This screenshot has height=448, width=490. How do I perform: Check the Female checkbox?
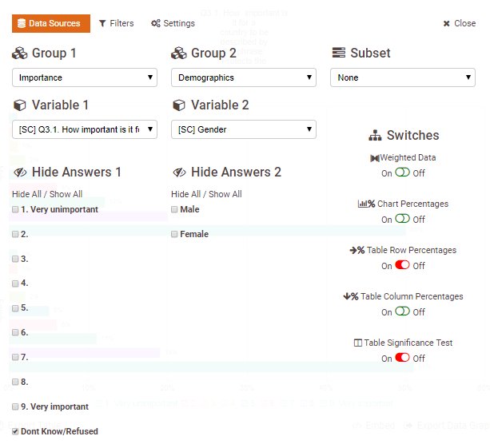(174, 234)
